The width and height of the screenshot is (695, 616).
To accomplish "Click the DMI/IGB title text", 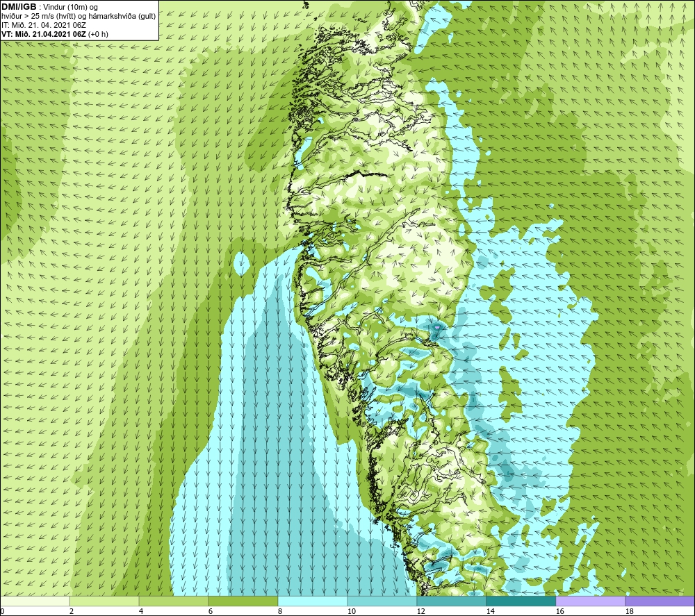I will pos(19,7).
